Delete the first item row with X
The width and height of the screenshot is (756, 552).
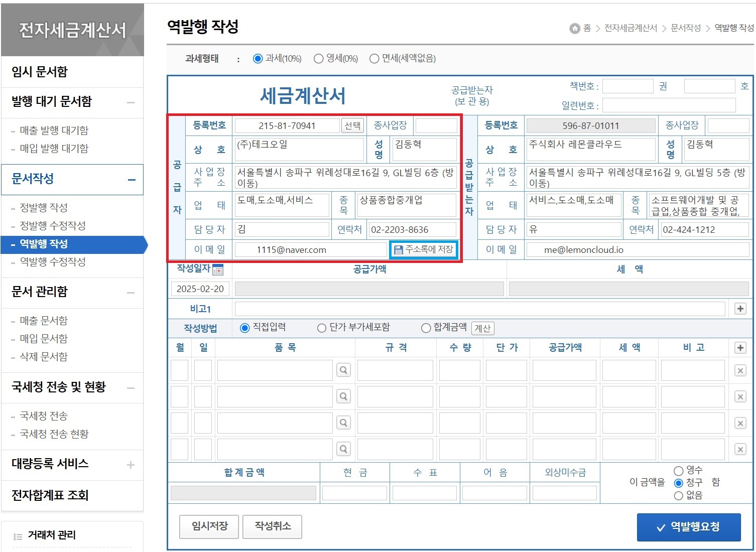pyautogui.click(x=740, y=371)
